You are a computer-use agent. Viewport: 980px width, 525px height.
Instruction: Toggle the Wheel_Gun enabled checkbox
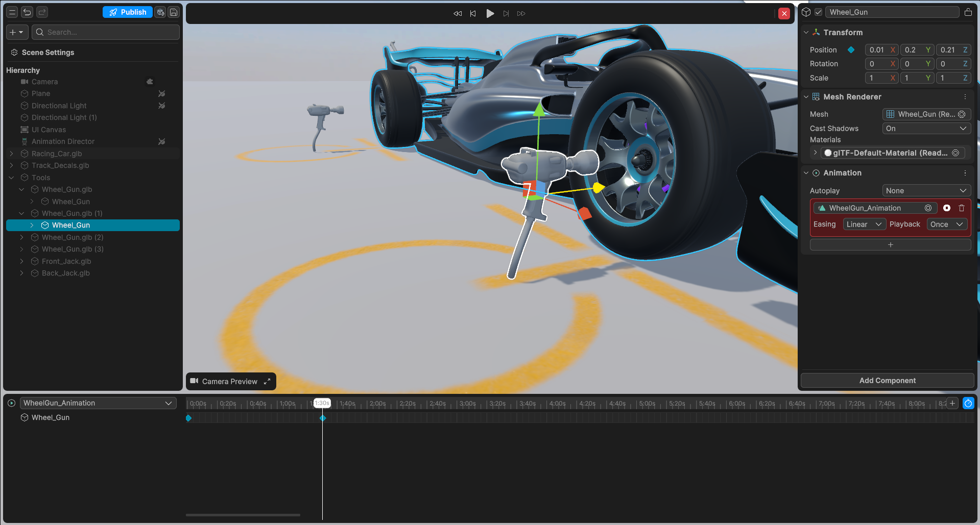click(x=818, y=12)
